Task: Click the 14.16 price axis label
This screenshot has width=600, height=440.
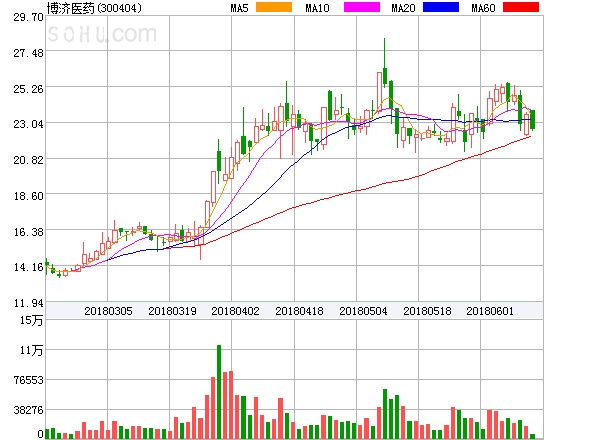Action: [29, 267]
